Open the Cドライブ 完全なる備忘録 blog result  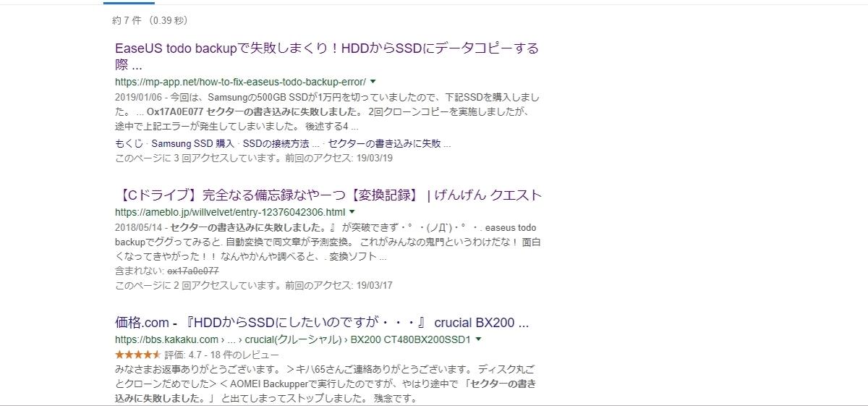tap(328, 195)
